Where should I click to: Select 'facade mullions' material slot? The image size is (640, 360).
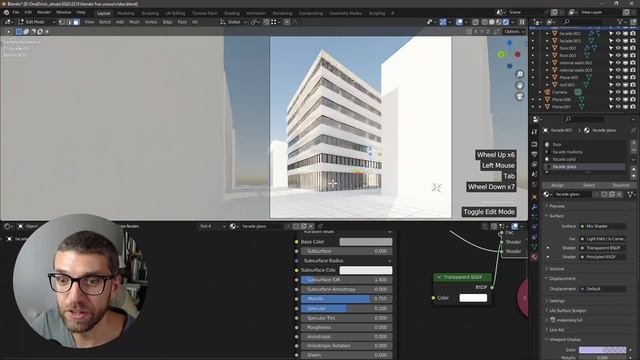tap(585, 152)
